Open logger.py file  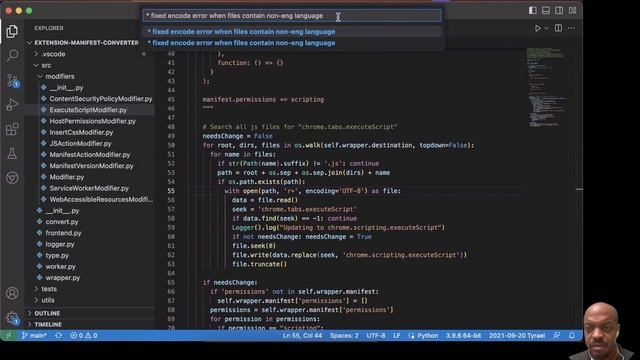(60, 244)
